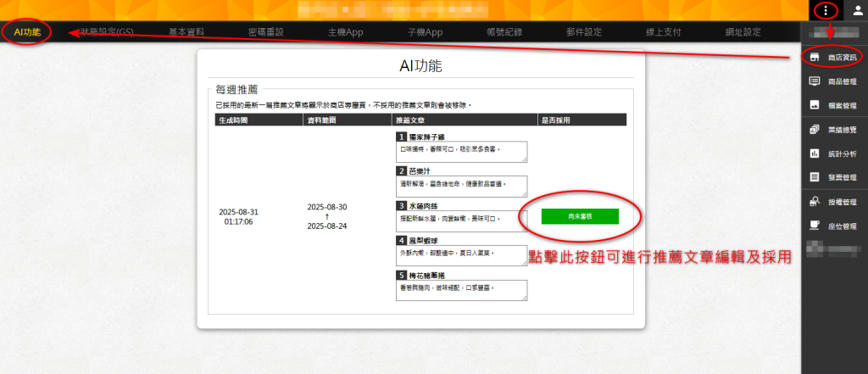The image size is (868, 374).
Task: Select the AI功能 tab
Action: click(27, 32)
